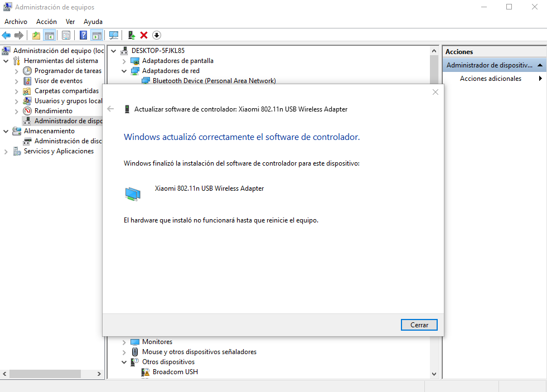547x392 pixels.
Task: Click the Broadcom USH warning icon
Action: 145,372
